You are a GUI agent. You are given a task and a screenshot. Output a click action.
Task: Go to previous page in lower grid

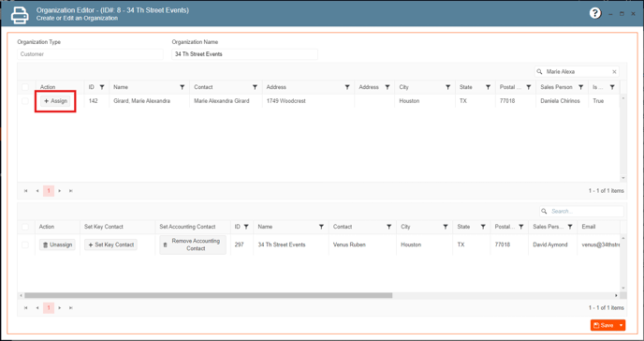(37, 307)
